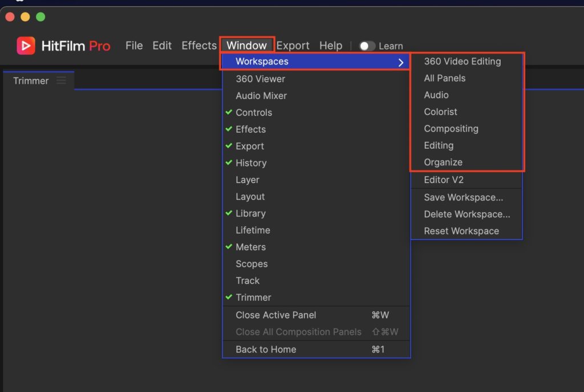Toggle the Learn switch
The height and width of the screenshot is (392, 584).
[367, 46]
